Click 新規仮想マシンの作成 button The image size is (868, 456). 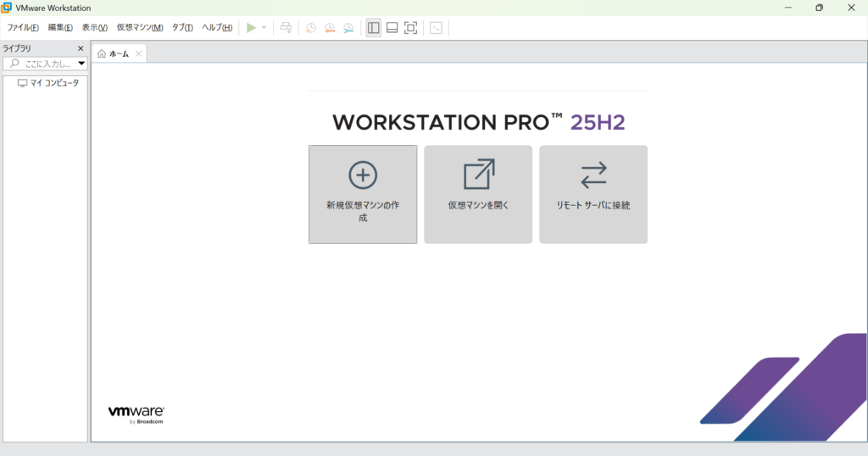363,194
